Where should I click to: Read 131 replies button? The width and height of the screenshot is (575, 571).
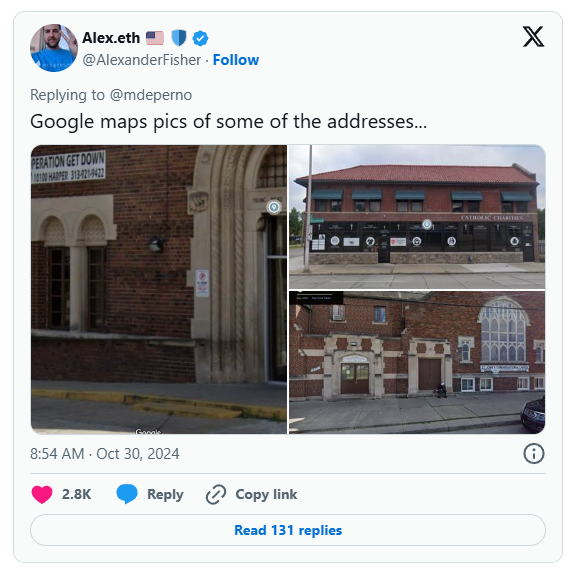[x=288, y=530]
